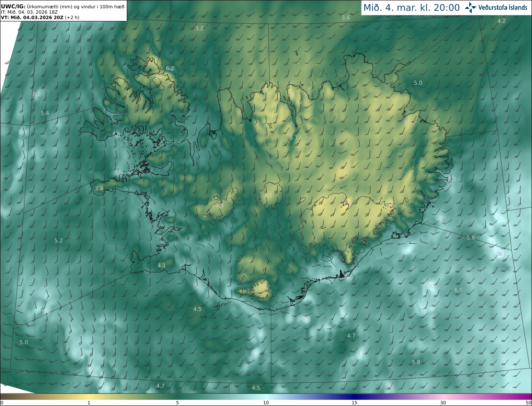
Task: Click the 15 tick on the colour scale
Action: [x=355, y=403]
